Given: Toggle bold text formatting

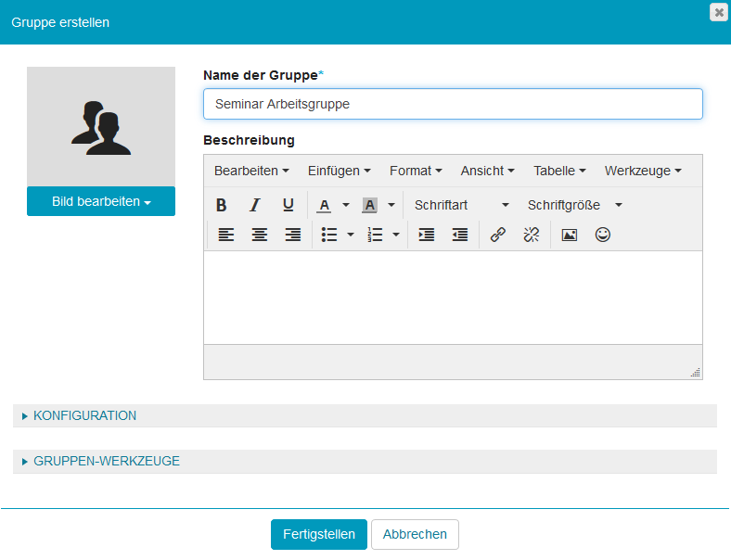Looking at the screenshot, I should click(x=222, y=205).
